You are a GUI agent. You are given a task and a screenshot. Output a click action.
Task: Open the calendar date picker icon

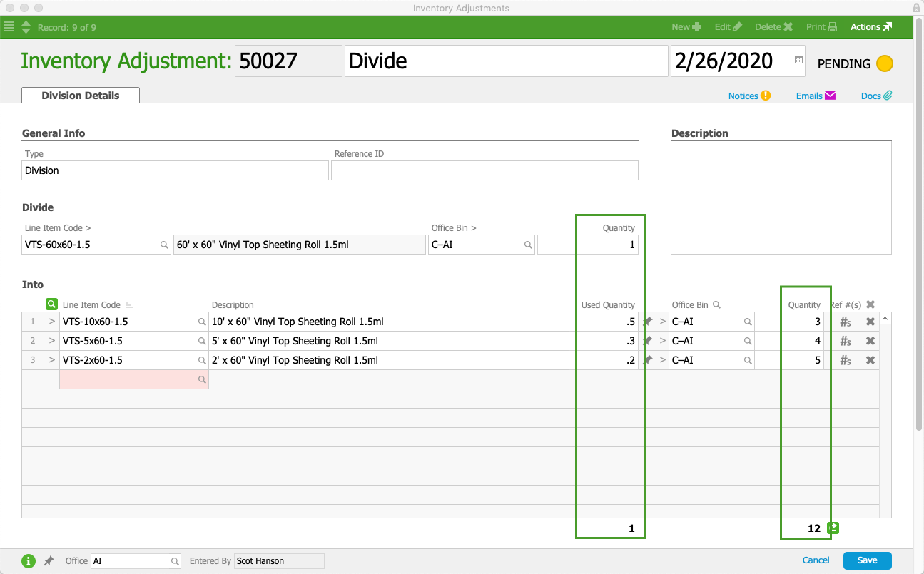[798, 61]
